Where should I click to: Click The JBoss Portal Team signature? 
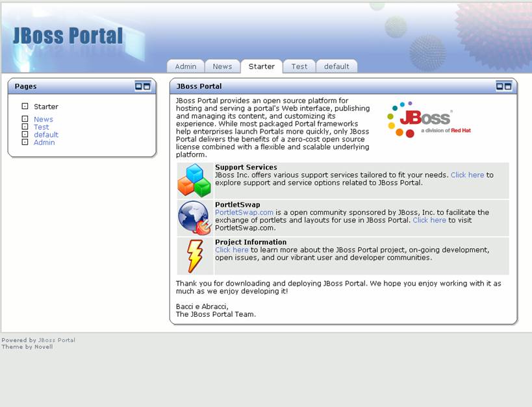216,314
